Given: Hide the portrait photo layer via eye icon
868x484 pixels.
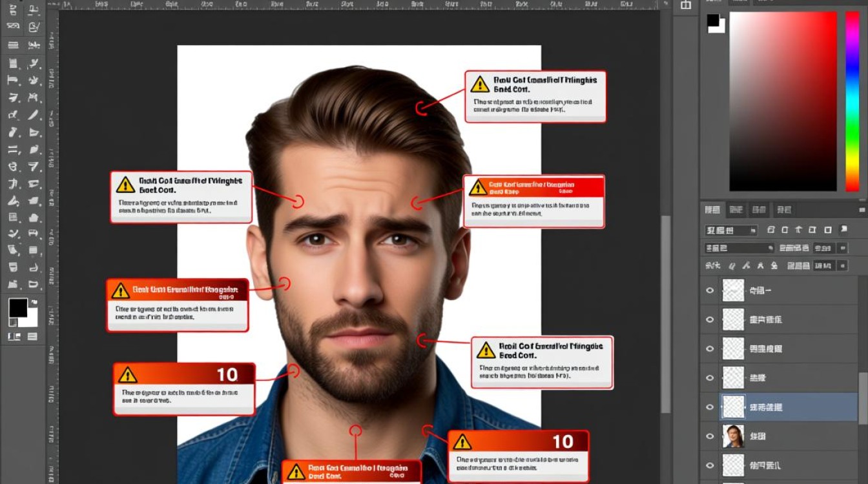Looking at the screenshot, I should coord(710,436).
